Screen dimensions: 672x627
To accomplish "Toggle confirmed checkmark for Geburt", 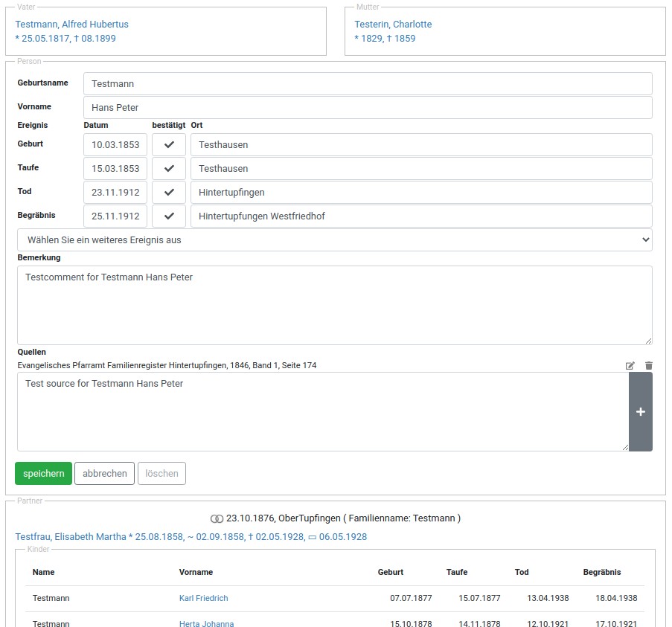I will (x=169, y=145).
